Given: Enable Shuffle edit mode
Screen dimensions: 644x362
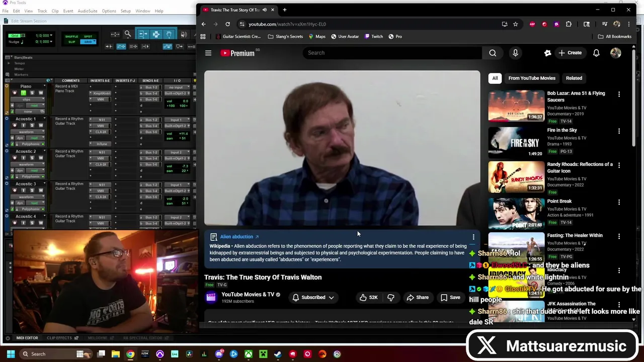Looking at the screenshot, I should coord(71,37).
